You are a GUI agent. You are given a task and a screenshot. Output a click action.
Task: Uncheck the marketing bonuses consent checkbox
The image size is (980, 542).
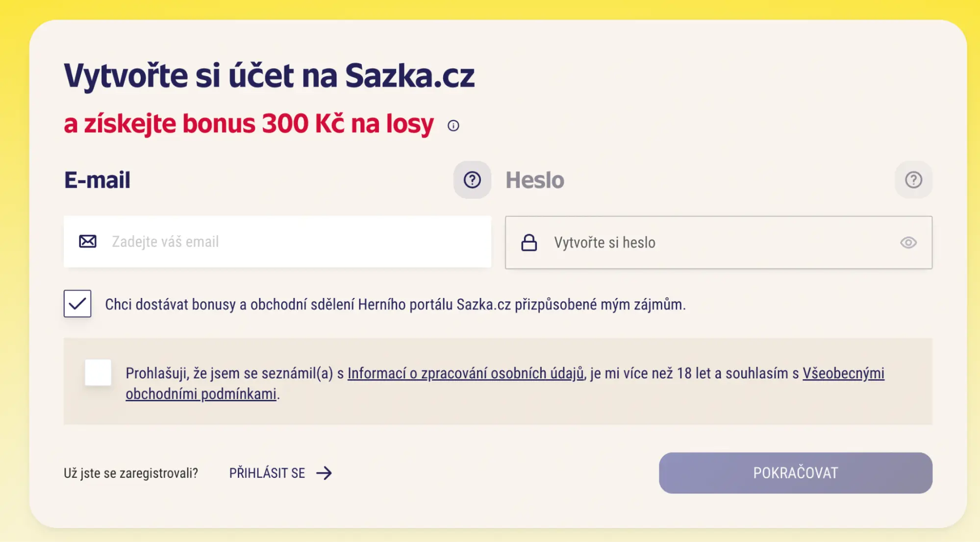point(77,304)
